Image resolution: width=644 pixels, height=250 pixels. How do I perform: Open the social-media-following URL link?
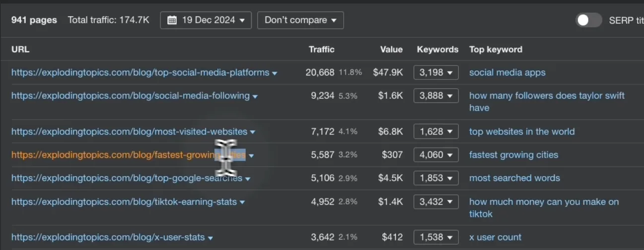131,96
